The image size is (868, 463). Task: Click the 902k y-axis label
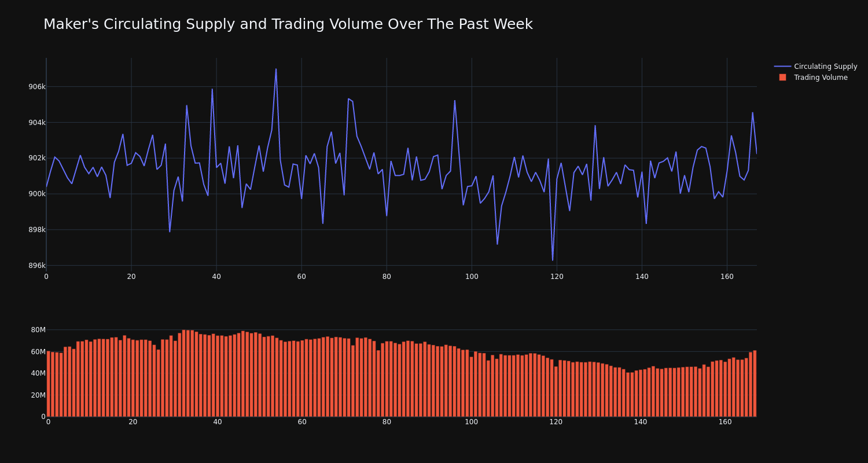pyautogui.click(x=37, y=158)
